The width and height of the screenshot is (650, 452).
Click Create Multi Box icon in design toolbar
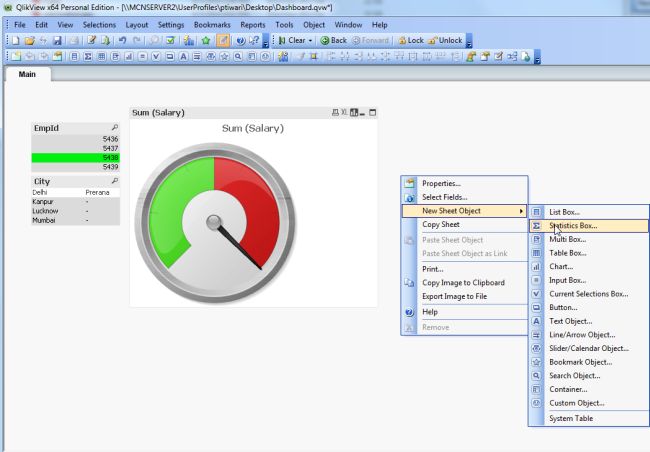pos(115,56)
